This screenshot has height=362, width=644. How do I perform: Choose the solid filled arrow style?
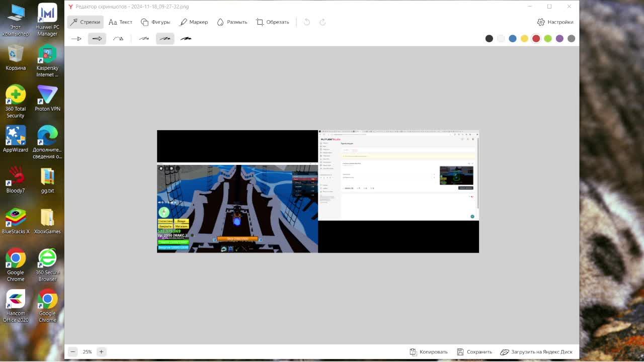(x=97, y=39)
